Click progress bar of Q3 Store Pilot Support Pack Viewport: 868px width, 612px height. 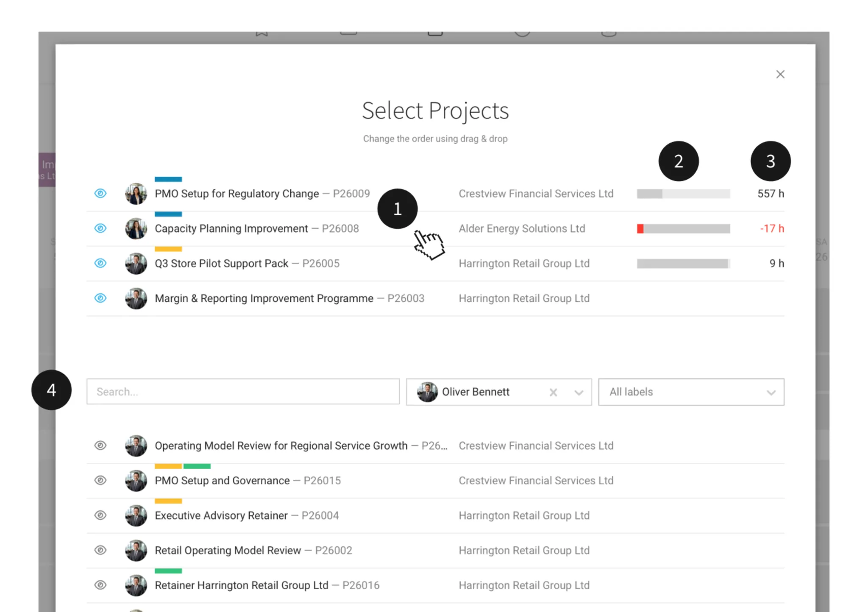[683, 263]
